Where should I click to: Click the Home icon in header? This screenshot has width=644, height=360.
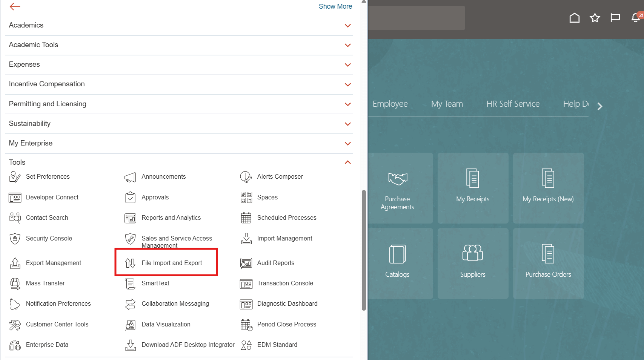pyautogui.click(x=574, y=18)
